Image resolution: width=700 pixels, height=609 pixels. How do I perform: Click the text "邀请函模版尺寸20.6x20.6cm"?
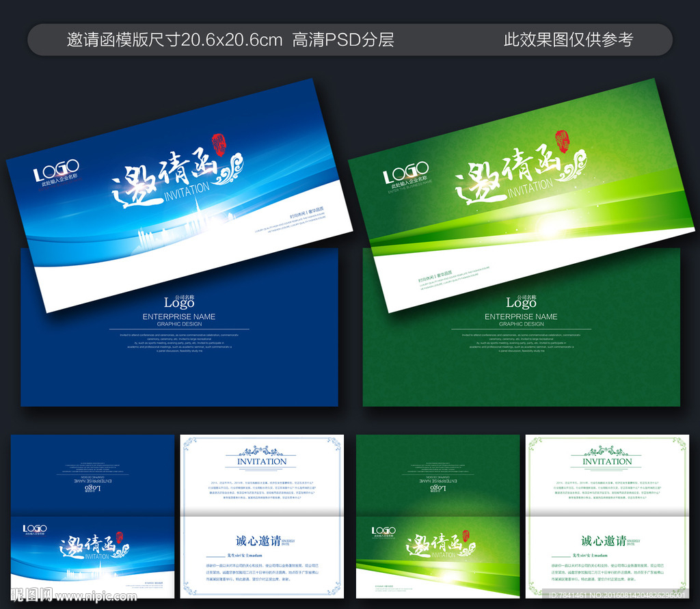pos(174,40)
